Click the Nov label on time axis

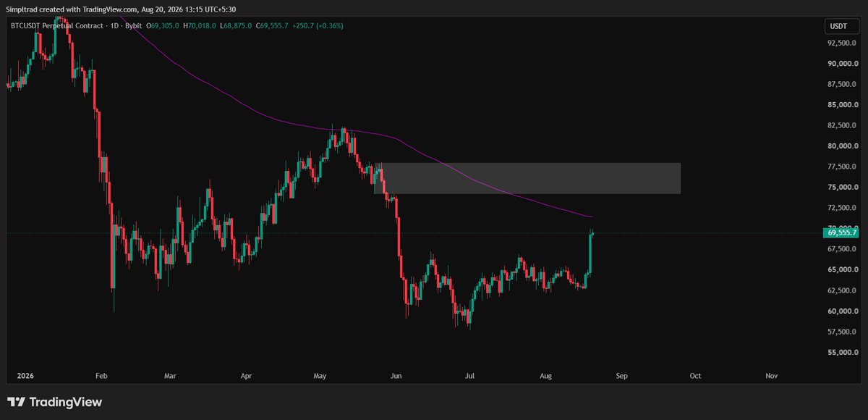771,376
